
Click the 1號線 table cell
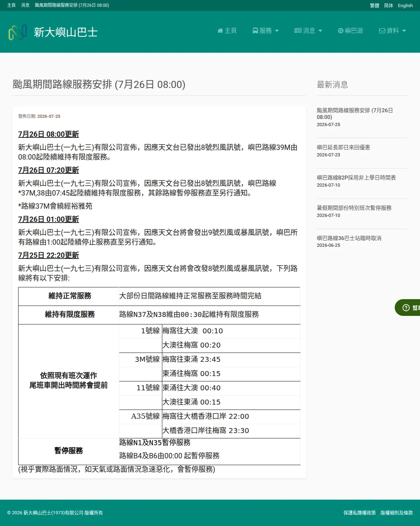140,331
